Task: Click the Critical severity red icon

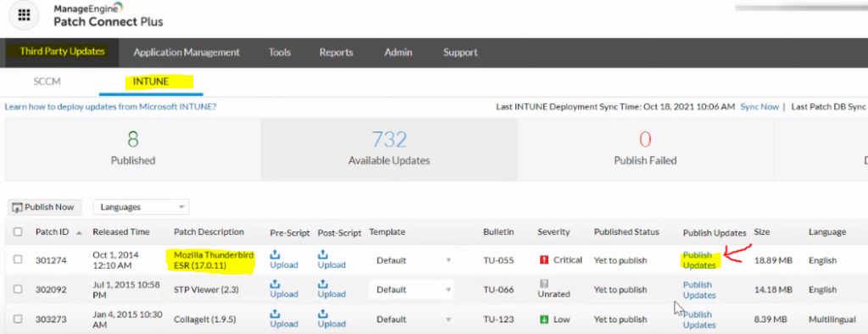Action: point(544,259)
